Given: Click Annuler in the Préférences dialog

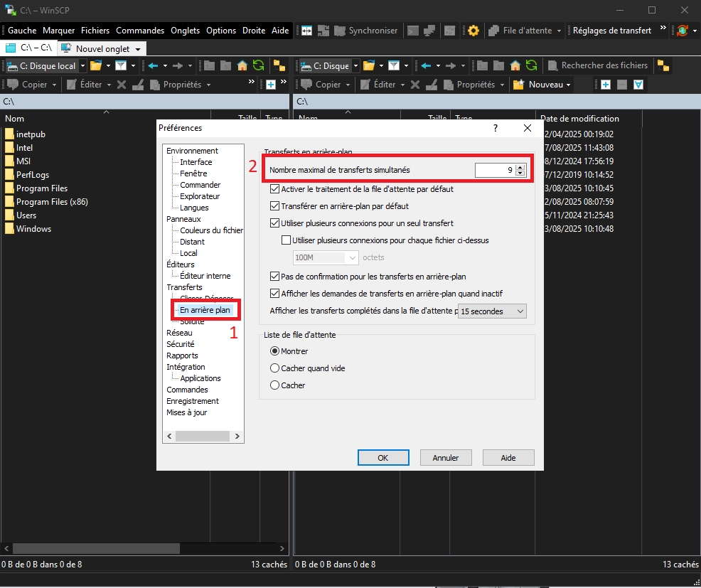Looking at the screenshot, I should point(446,457).
